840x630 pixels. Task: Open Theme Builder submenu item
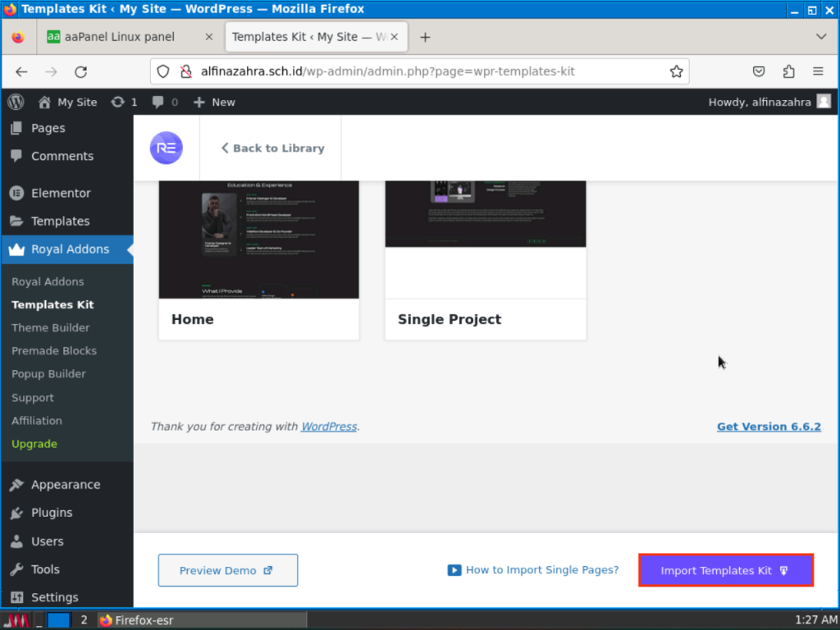click(x=51, y=327)
